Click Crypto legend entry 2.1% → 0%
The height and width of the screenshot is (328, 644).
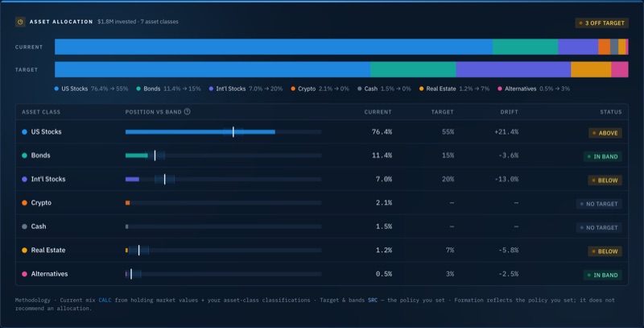(320, 89)
